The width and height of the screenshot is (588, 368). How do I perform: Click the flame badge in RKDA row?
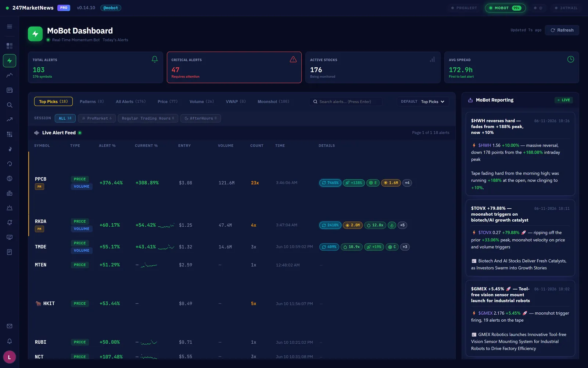pos(392,225)
